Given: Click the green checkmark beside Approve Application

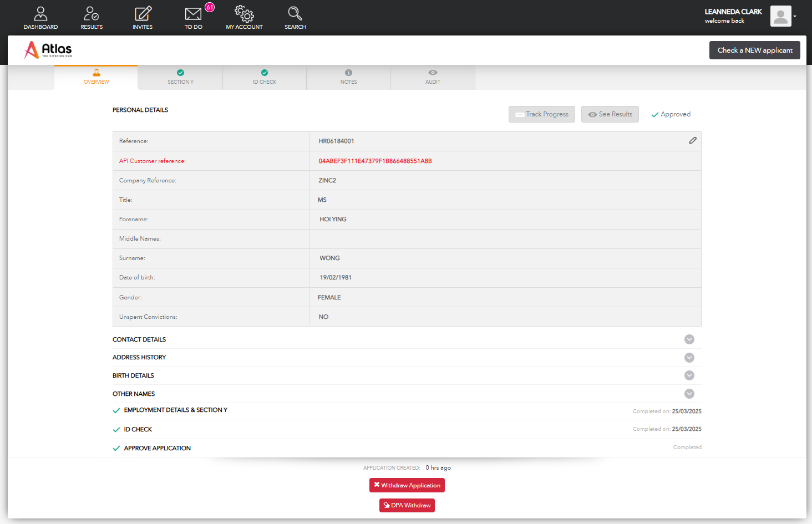Looking at the screenshot, I should point(116,449).
